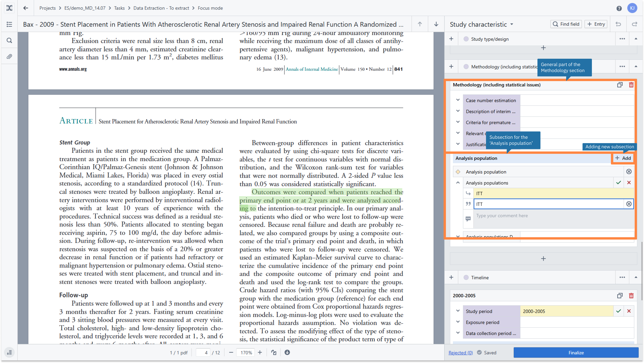This screenshot has height=363, width=644.
Task: Collapse the Methodology section
Action: 636,67
